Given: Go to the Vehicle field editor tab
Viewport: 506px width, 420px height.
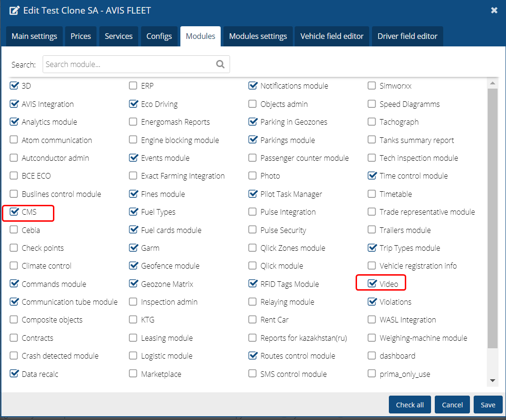Looking at the screenshot, I should click(332, 37).
